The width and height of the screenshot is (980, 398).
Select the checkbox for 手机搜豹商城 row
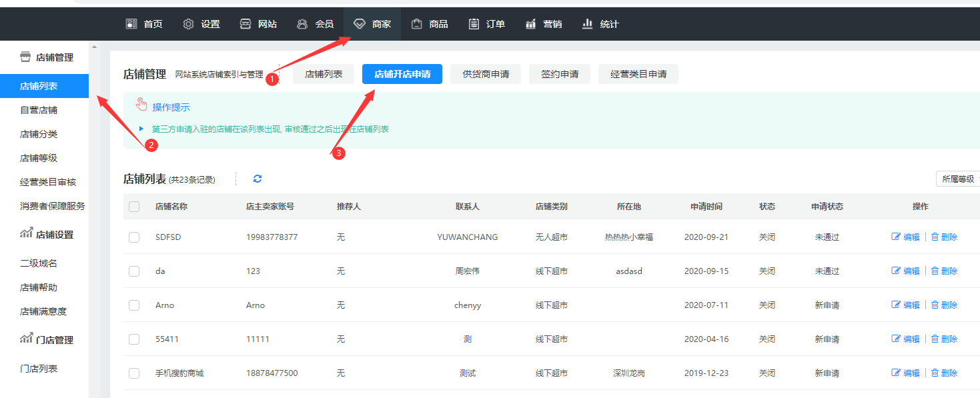coord(134,373)
